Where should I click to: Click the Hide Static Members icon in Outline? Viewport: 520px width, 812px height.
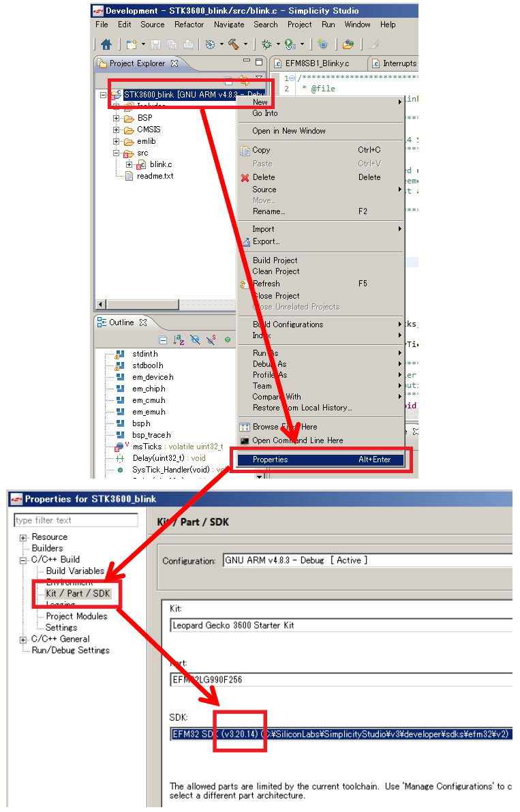pyautogui.click(x=211, y=340)
